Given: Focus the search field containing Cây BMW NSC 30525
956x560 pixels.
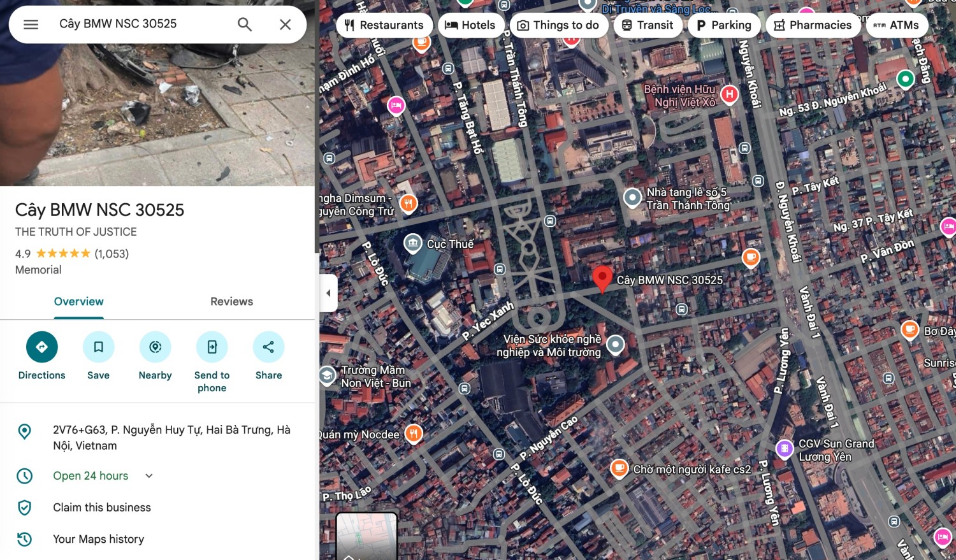Looking at the screenshot, I should pos(140,24).
